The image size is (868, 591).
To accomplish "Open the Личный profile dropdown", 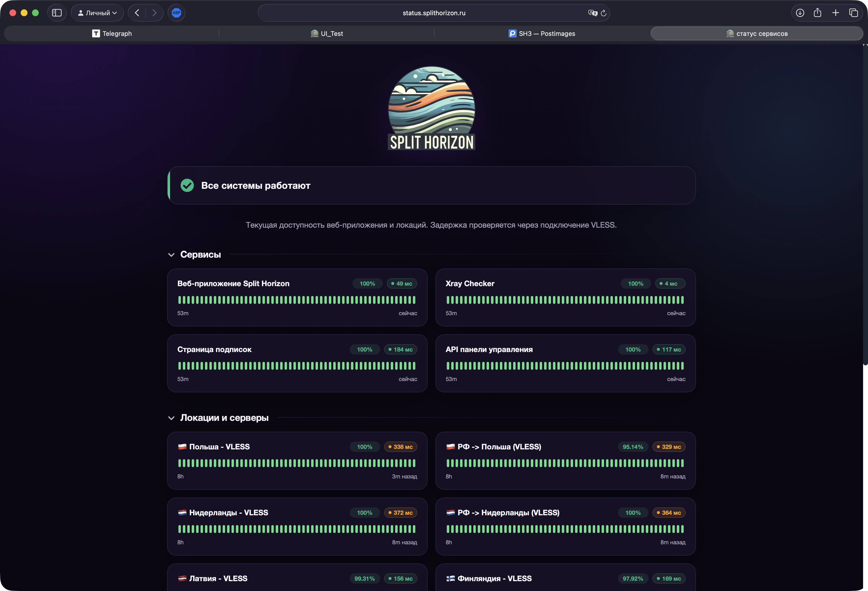I will 97,13.
